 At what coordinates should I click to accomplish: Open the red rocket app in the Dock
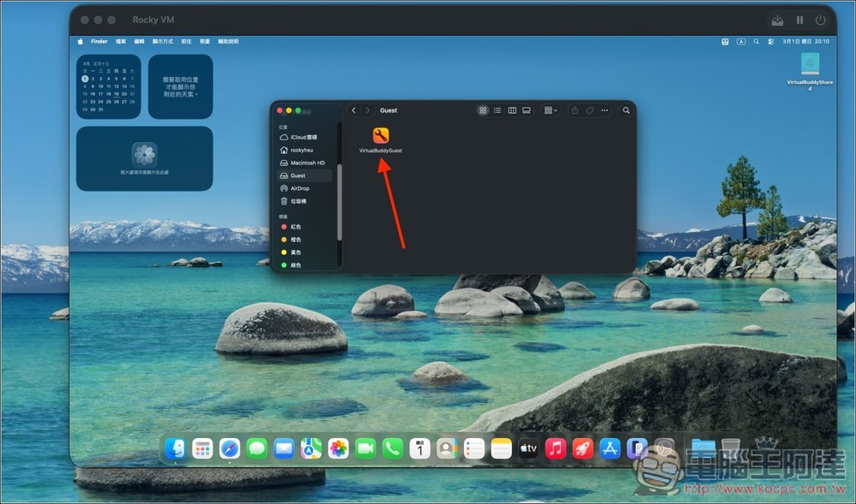(582, 449)
